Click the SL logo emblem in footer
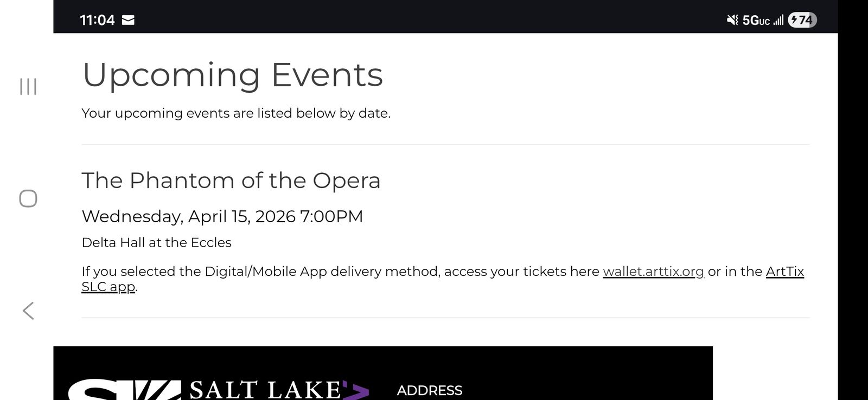 124,390
